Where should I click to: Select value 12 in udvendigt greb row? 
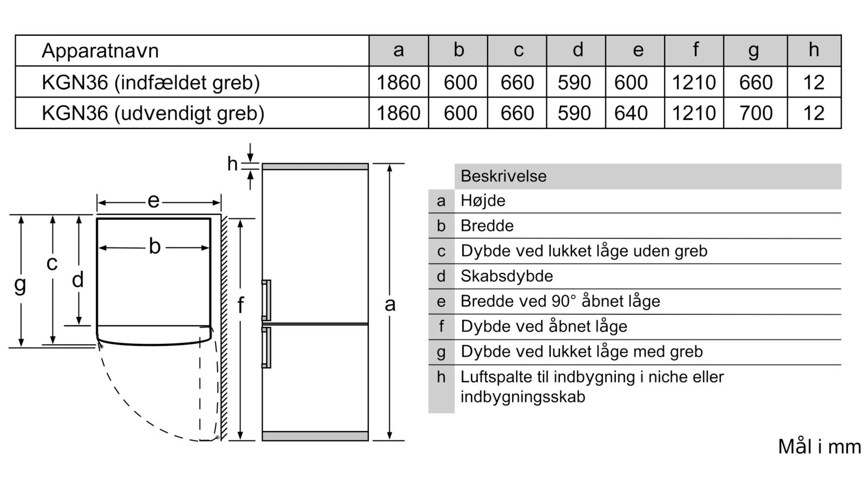pyautogui.click(x=813, y=113)
